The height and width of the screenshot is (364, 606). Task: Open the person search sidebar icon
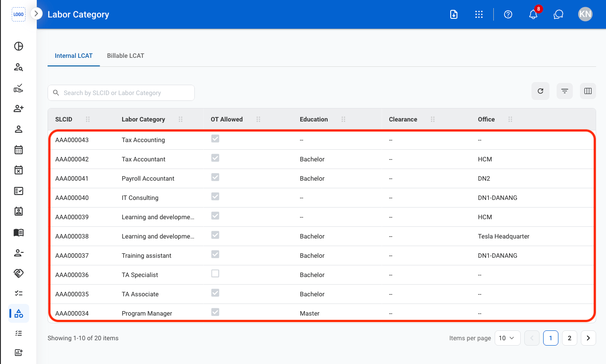coord(18,67)
